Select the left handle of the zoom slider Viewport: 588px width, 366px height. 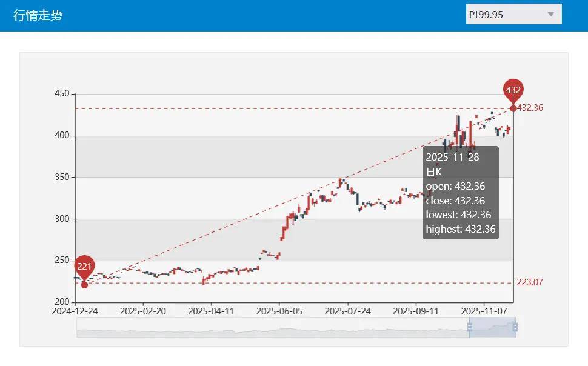pos(469,328)
